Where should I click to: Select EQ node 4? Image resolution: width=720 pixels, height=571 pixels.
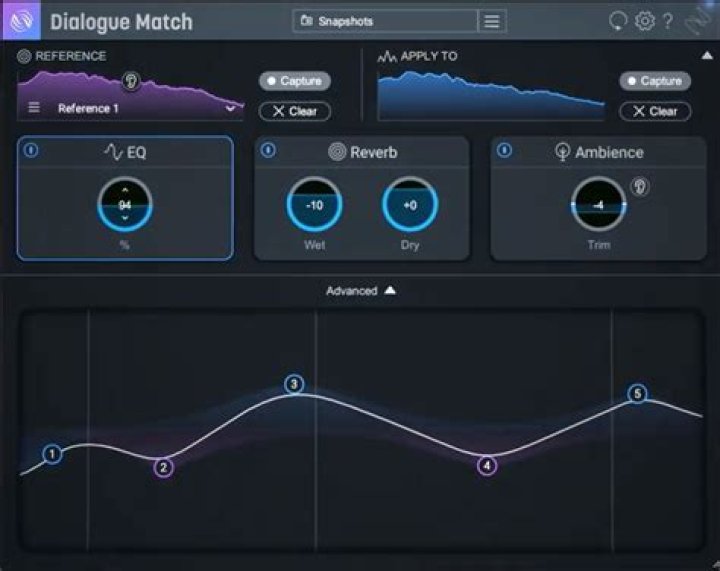(487, 466)
